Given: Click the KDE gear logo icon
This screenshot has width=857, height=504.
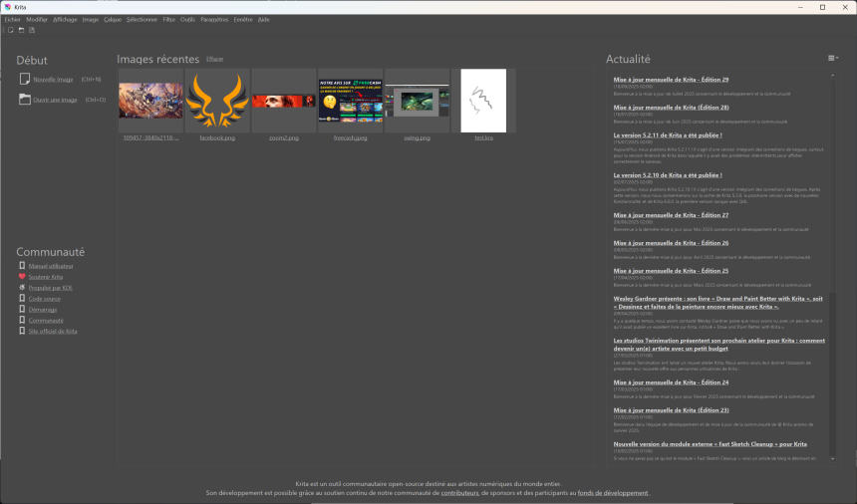Looking at the screenshot, I should pyautogui.click(x=22, y=287).
